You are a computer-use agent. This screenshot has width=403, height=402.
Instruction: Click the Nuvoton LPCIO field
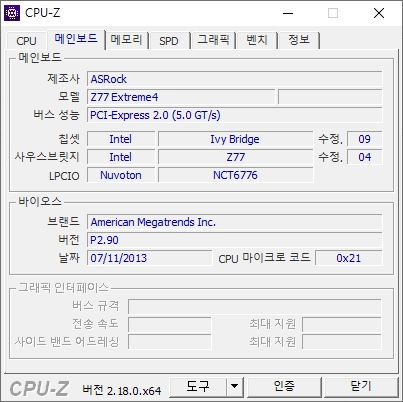click(121, 175)
